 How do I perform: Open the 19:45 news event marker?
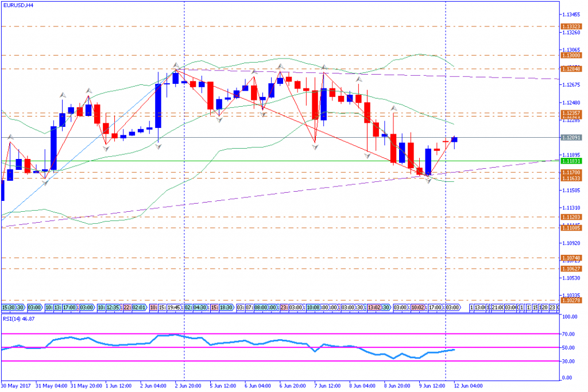coord(174,308)
